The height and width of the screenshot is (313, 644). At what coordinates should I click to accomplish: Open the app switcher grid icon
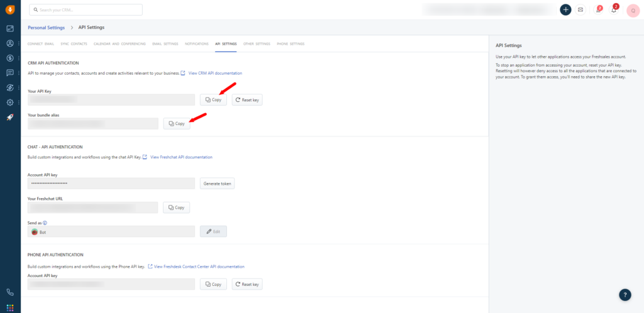[10, 307]
